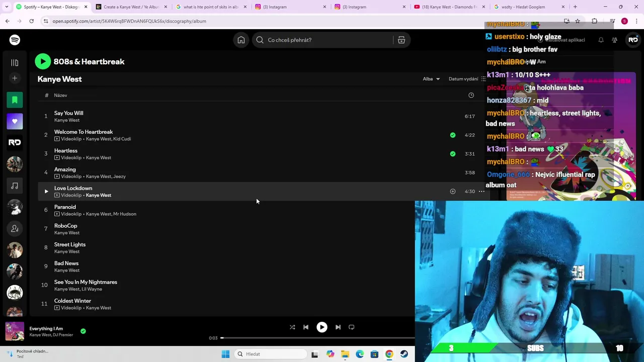
Task: Seek on the playback progress bar
Action: (x=317, y=338)
